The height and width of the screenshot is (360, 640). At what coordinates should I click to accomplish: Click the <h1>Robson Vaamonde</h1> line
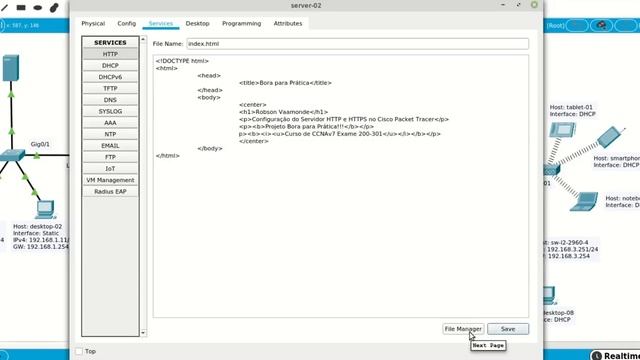[x=283, y=112]
